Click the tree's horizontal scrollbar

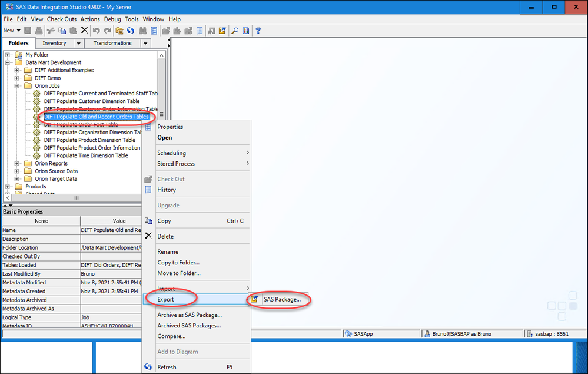pos(75,198)
